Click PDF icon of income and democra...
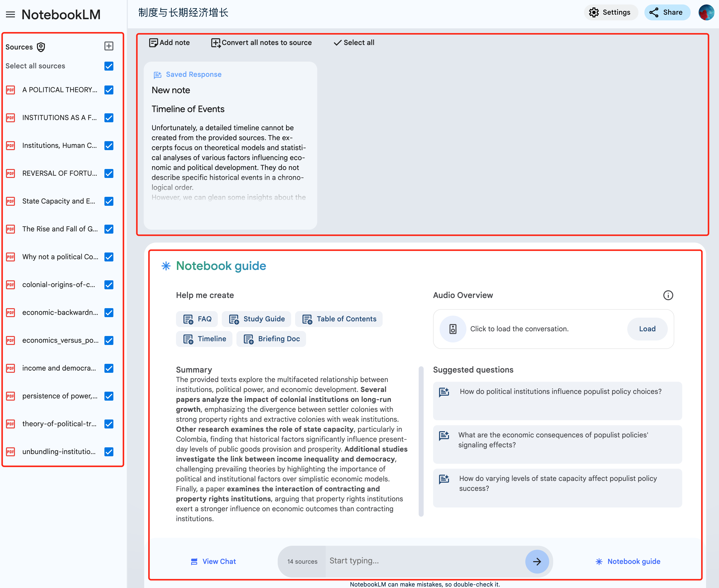 coord(10,368)
